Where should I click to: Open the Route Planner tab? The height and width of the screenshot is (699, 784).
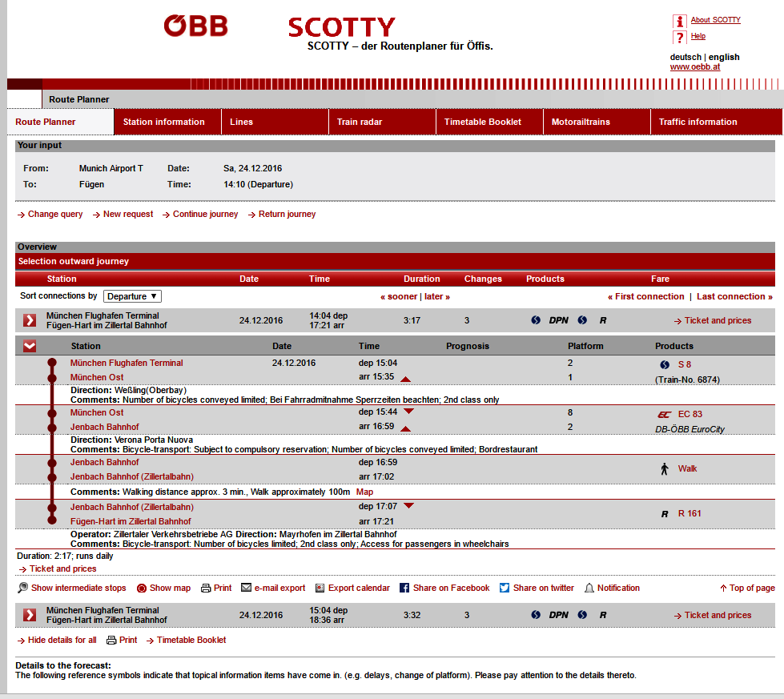coord(61,122)
